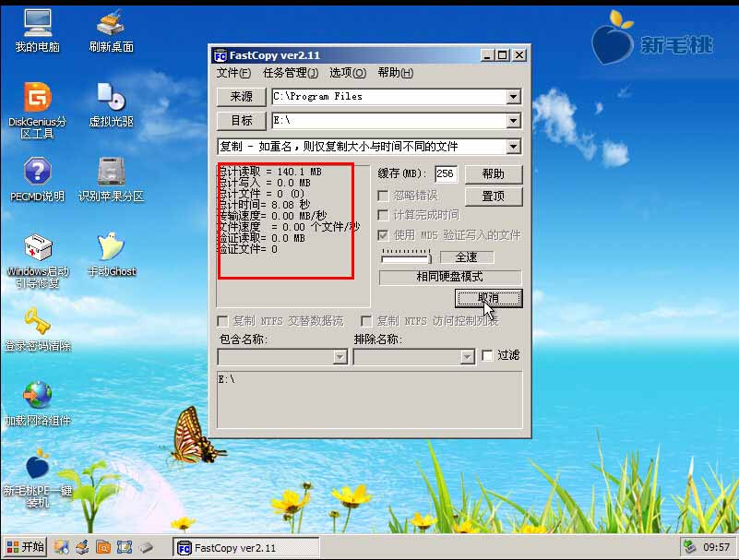Open the 帮助(H) menu
Screen dimensions: 739x560
point(396,73)
